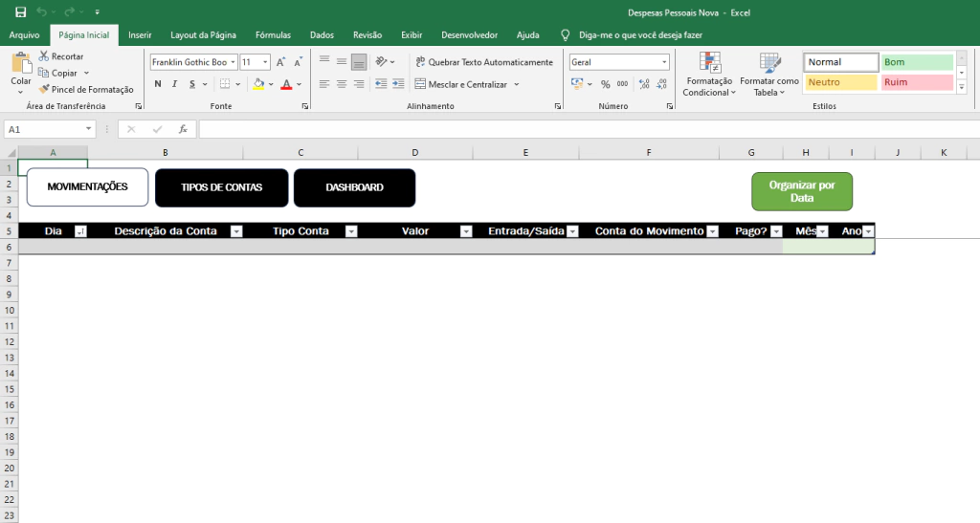Toggle bold with the N button
Screen dimensions: 980x523
[x=158, y=84]
